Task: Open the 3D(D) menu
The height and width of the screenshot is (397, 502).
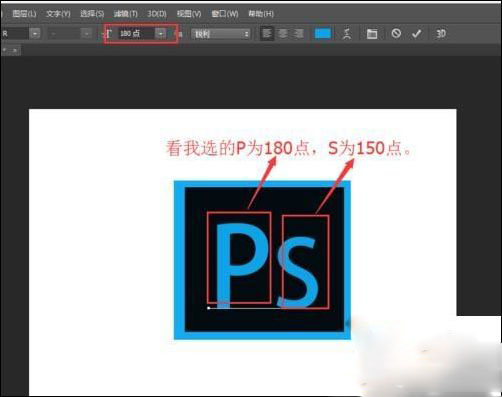Action: tap(157, 14)
